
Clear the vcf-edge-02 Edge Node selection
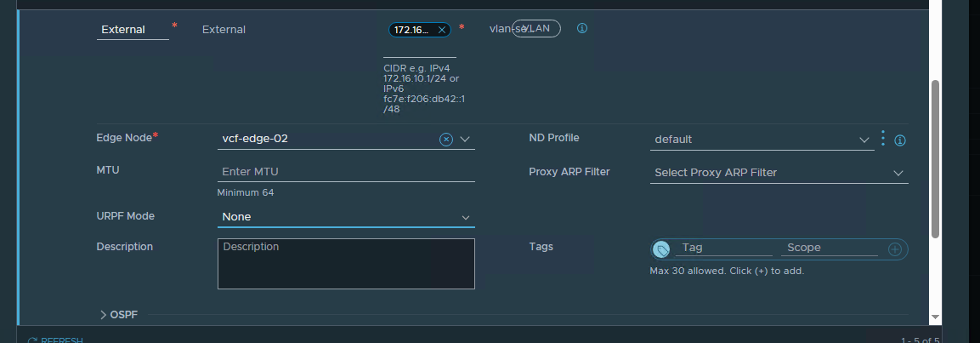coord(445,140)
